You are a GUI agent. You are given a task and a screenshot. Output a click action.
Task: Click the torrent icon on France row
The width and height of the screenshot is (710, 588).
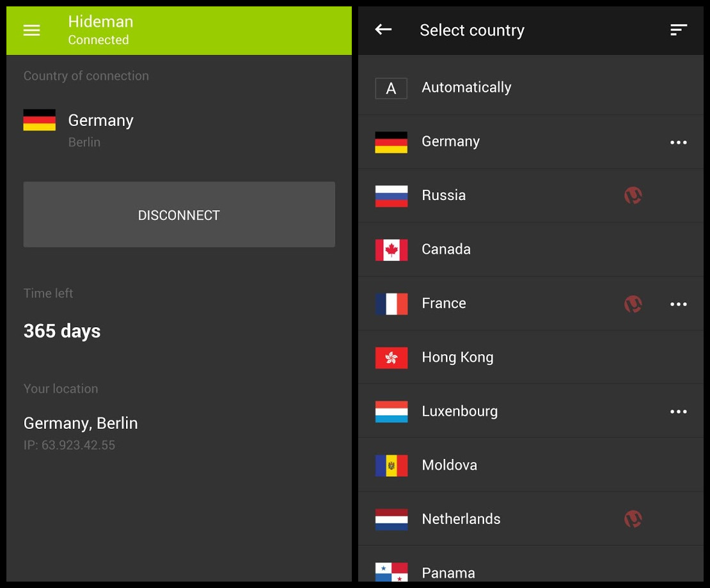tap(633, 304)
